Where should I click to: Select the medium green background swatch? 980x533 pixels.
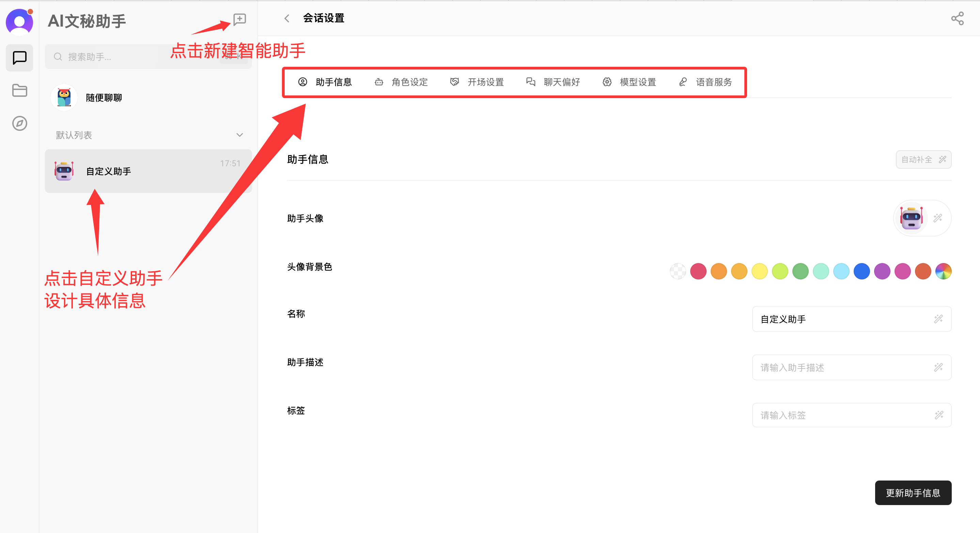click(x=801, y=272)
